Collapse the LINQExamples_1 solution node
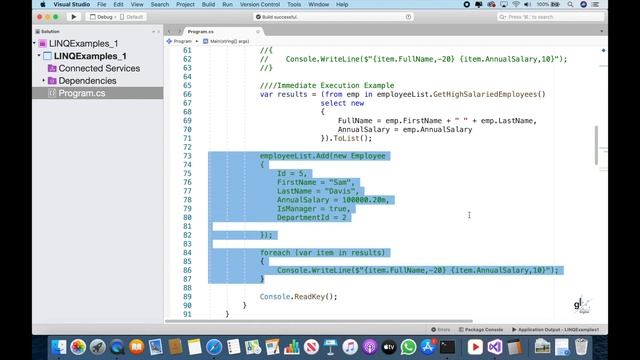This screenshot has width=640, height=360. tap(35, 43)
